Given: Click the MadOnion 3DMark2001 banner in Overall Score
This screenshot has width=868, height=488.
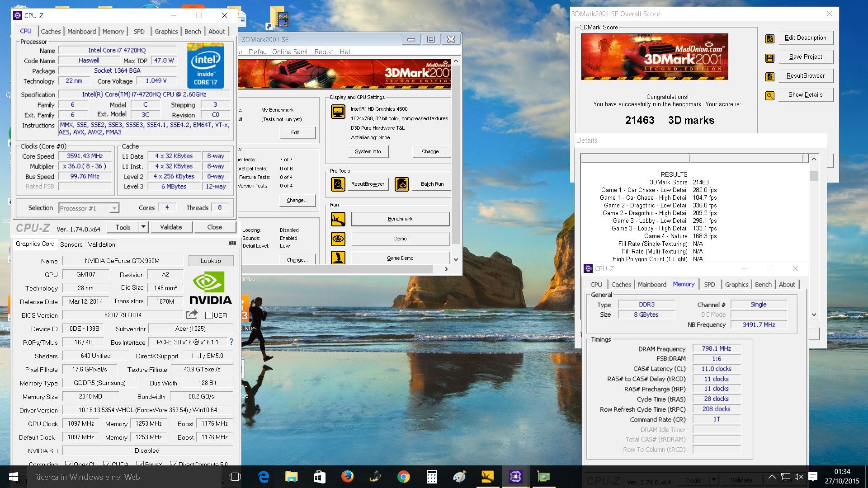Looking at the screenshot, I should pos(655,56).
